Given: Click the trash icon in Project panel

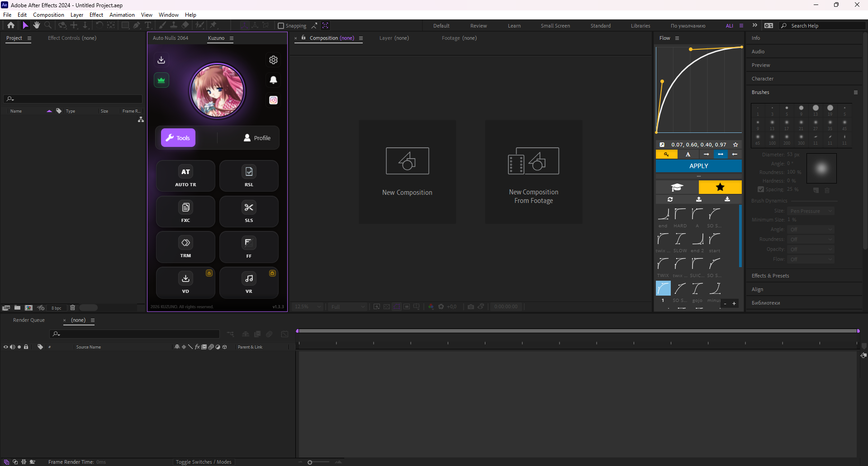Looking at the screenshot, I should click(72, 308).
